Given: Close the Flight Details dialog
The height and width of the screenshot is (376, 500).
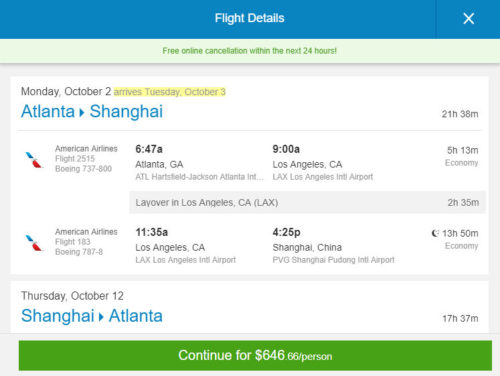Looking at the screenshot, I should click(468, 19).
